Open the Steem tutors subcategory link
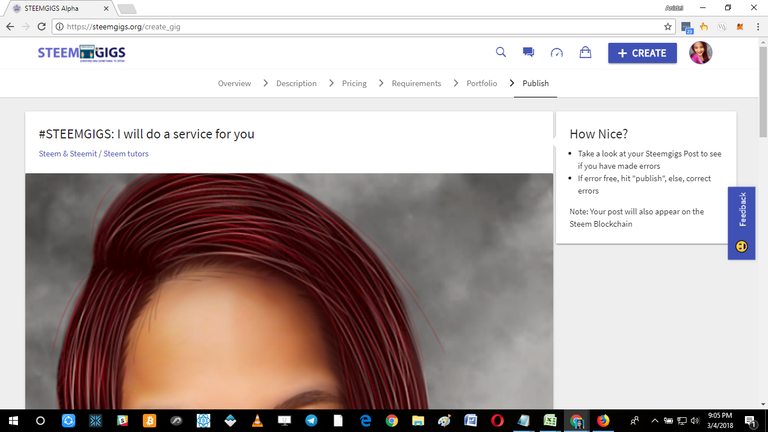The width and height of the screenshot is (768, 432). click(x=126, y=153)
